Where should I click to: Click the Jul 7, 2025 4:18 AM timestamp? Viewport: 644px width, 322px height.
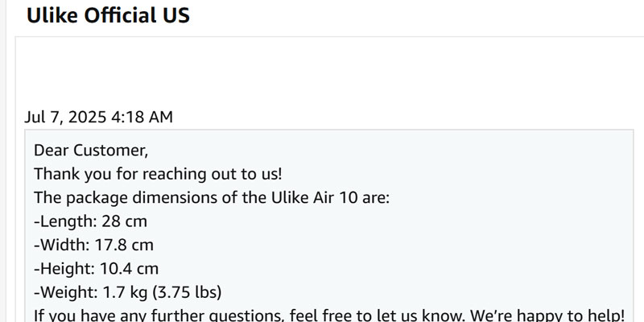pos(98,117)
